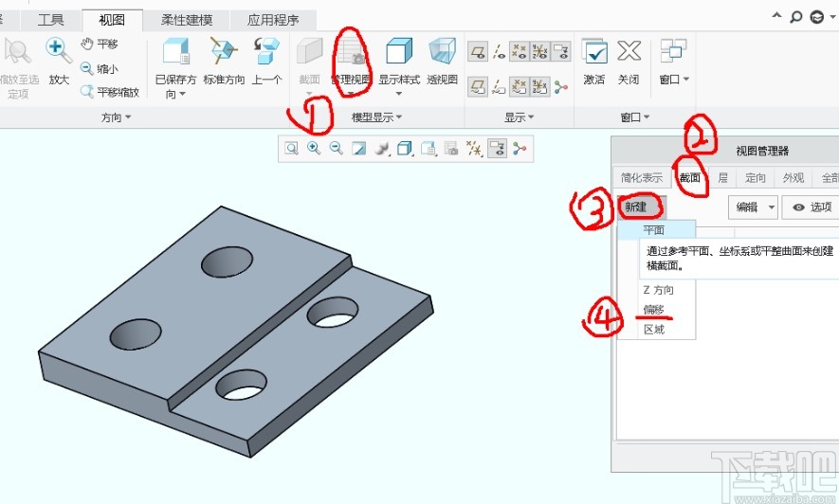The width and height of the screenshot is (839, 504).
Task: Click the 新建 button in view manager
Action: click(x=642, y=207)
